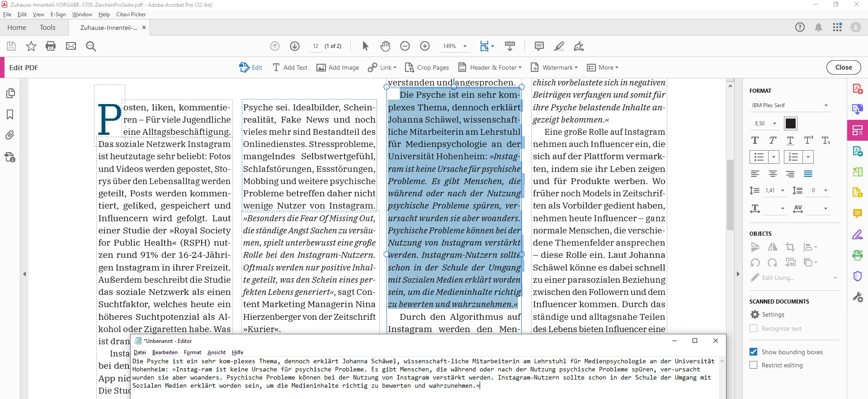
Task: Open Acrobat Help question mark icon
Action: pos(800,27)
